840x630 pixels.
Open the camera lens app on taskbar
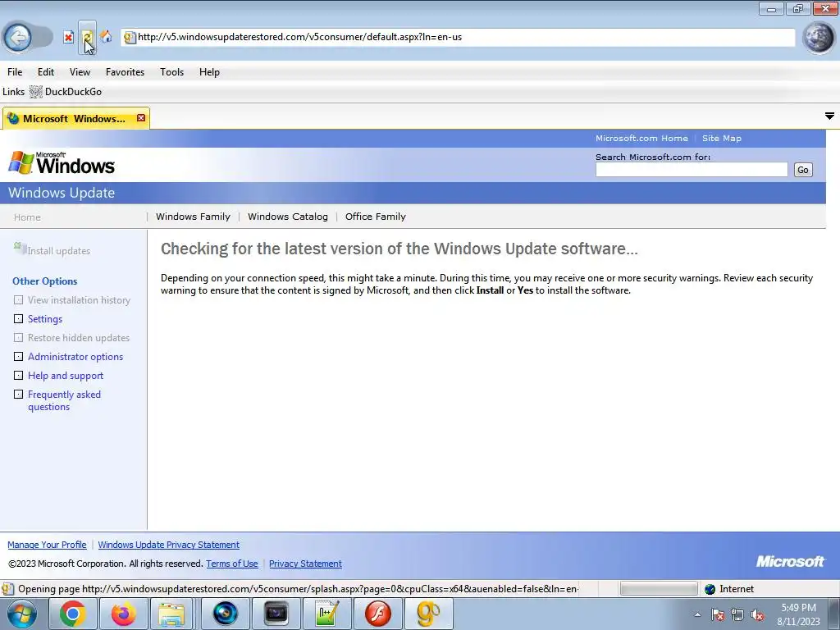[225, 614]
